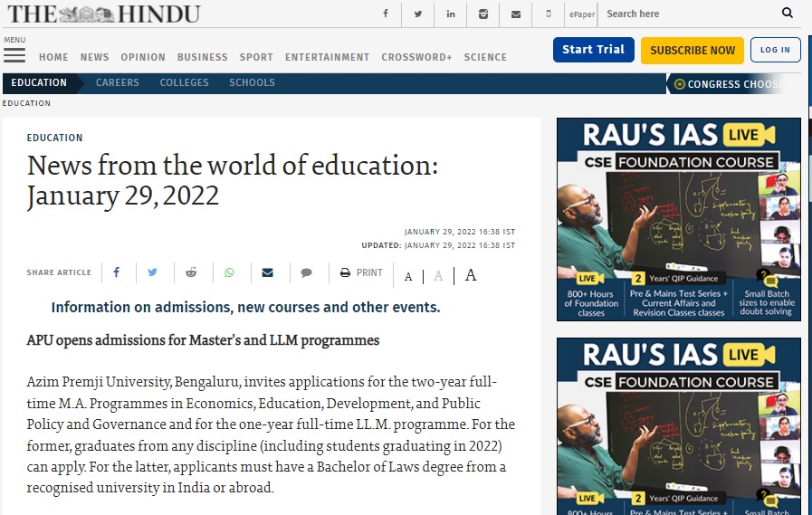Image resolution: width=812 pixels, height=515 pixels.
Task: Select the medium font size A
Action: click(x=438, y=276)
